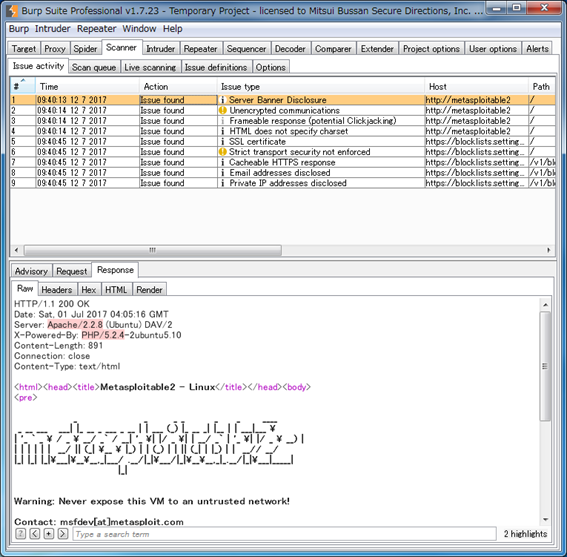Click highlighted PHP/5.2.4 text in response
The height and width of the screenshot is (557, 567).
click(103, 335)
